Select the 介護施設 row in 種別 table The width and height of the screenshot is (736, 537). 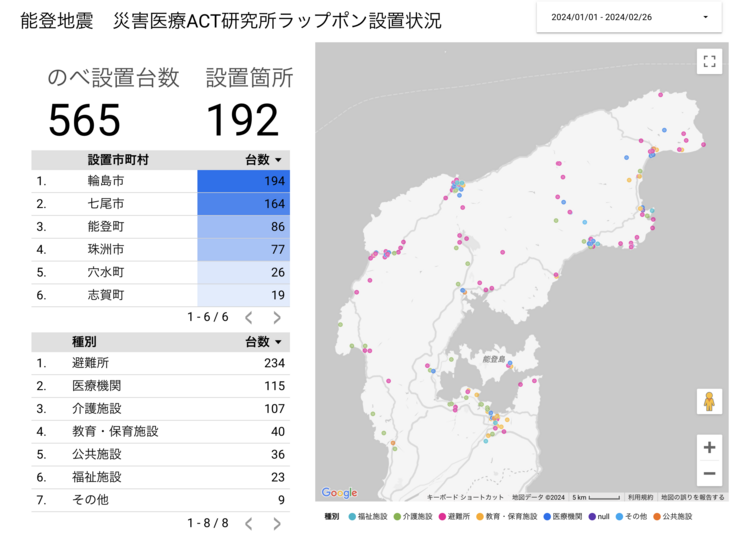[161, 408]
